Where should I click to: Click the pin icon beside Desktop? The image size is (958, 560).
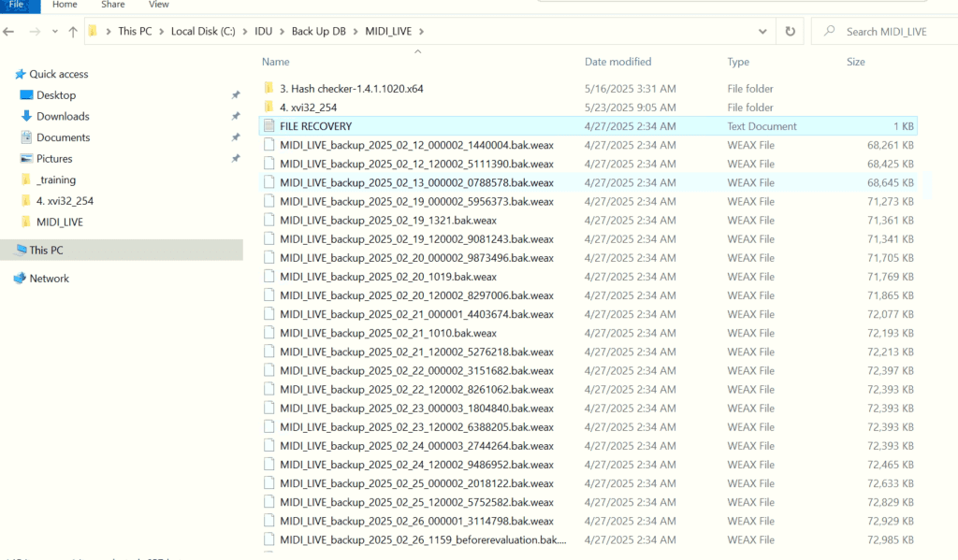point(236,95)
